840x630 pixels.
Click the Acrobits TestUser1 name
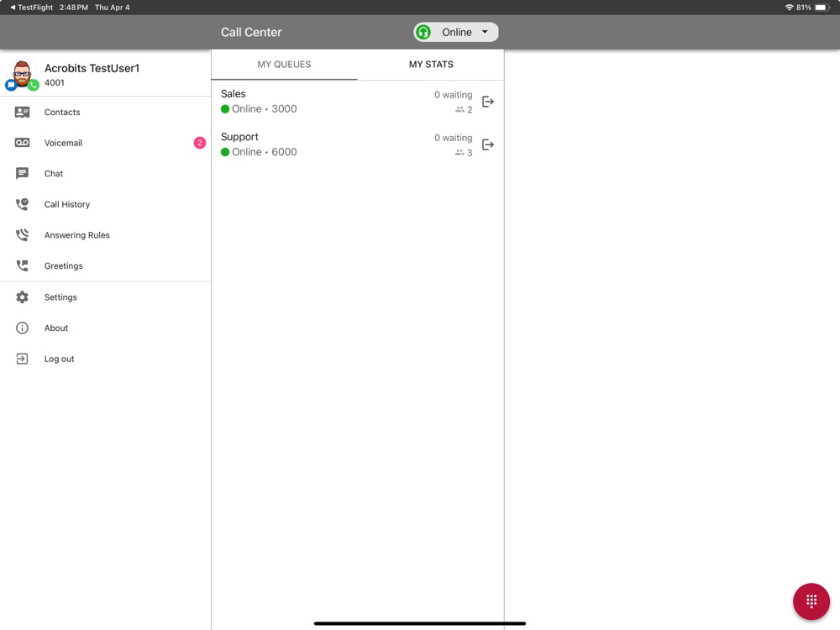92,68
